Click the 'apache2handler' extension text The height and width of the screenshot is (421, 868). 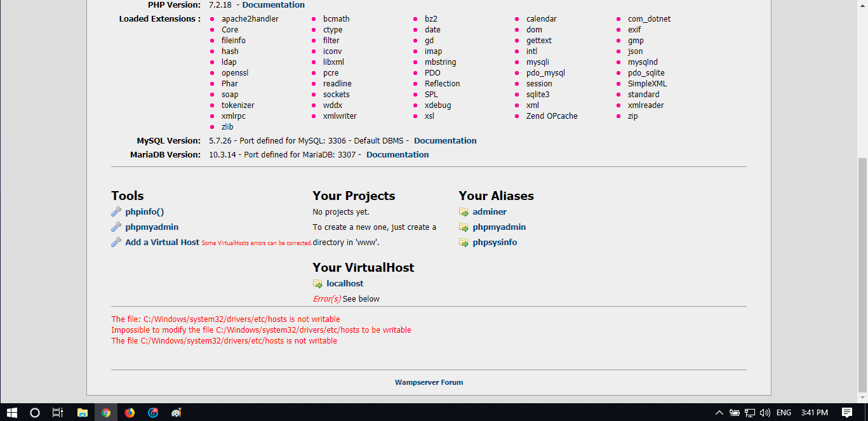(x=250, y=19)
